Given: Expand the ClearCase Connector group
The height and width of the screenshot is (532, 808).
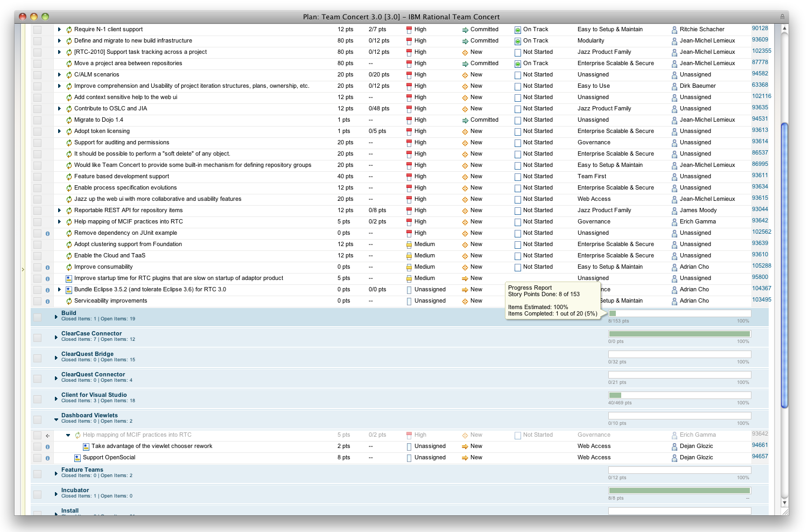Looking at the screenshot, I should coord(56,337).
